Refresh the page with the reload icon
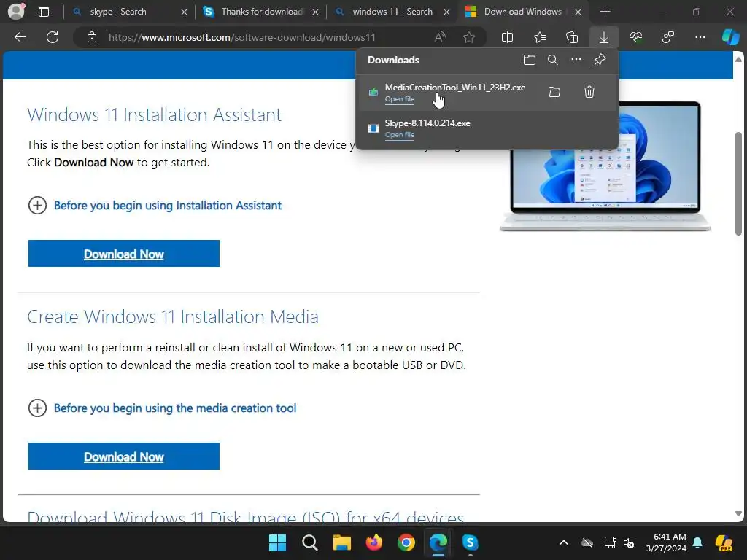Viewport: 747px width, 560px height. (53, 37)
